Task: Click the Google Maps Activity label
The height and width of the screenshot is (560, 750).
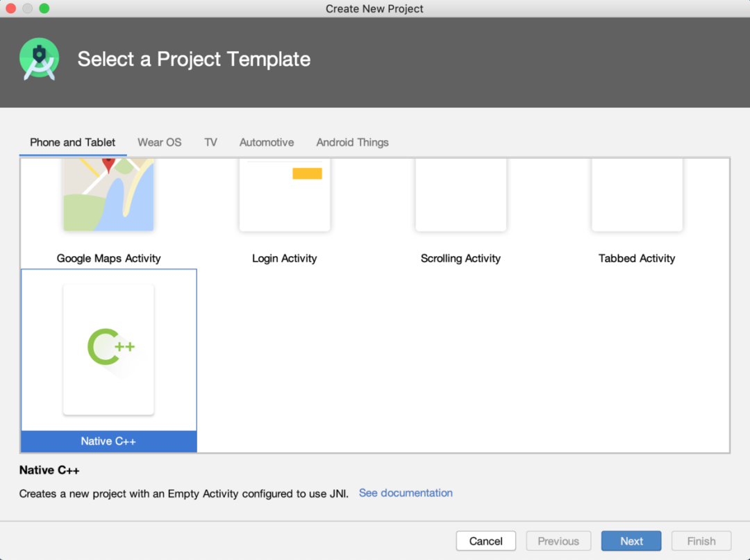Action: (108, 259)
